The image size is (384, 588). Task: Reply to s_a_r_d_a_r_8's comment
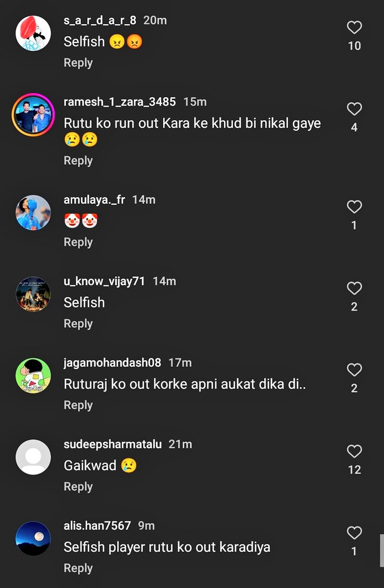pyautogui.click(x=78, y=63)
